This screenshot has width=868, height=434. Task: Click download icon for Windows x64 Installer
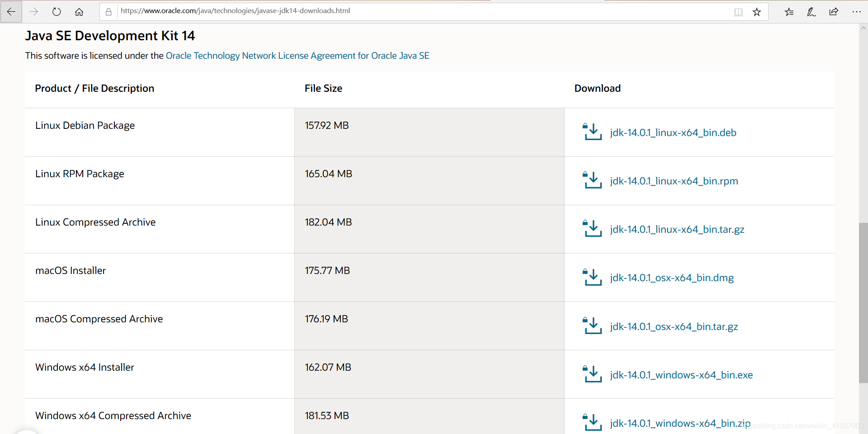[592, 374]
